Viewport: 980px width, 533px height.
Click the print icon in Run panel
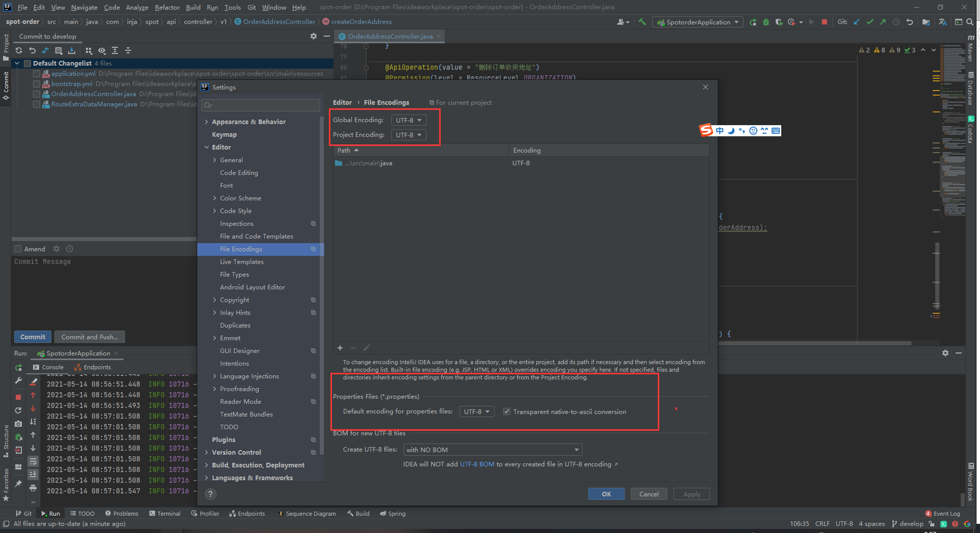click(33, 487)
